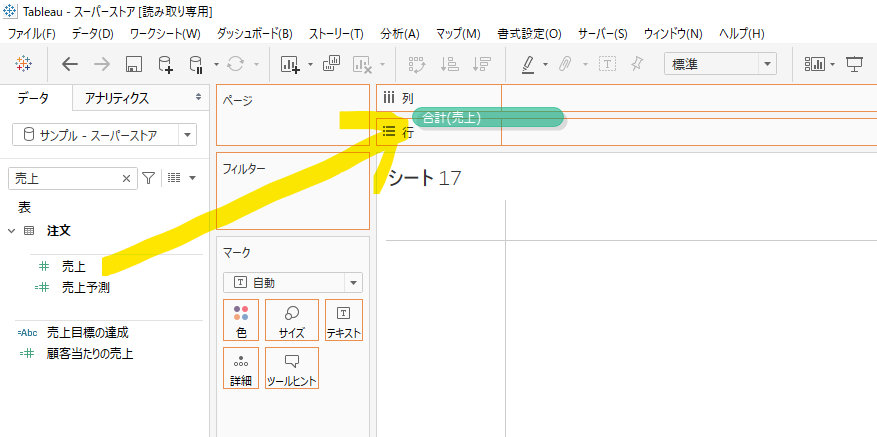Click the Tableau logo start page icon

pos(23,64)
